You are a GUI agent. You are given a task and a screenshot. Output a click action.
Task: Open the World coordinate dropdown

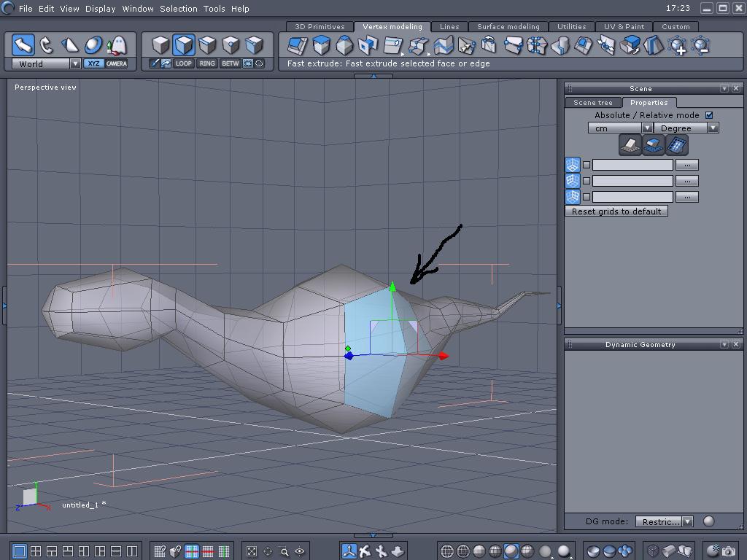[x=75, y=64]
